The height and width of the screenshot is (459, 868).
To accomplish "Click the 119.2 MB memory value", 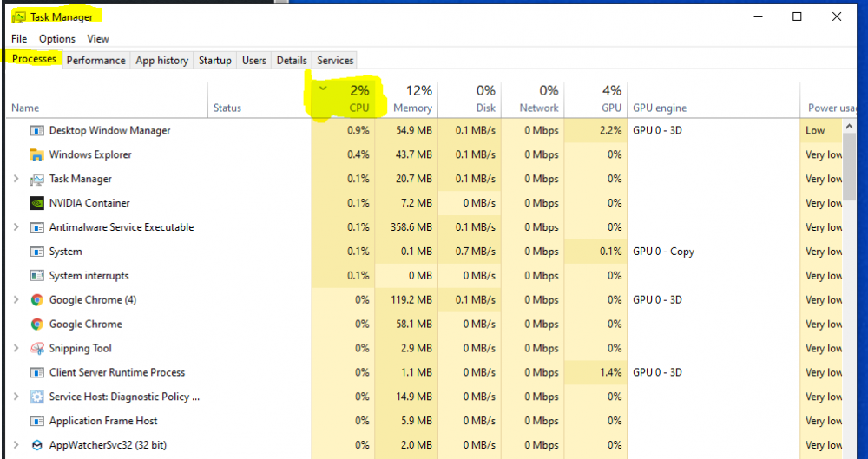I will pos(413,300).
